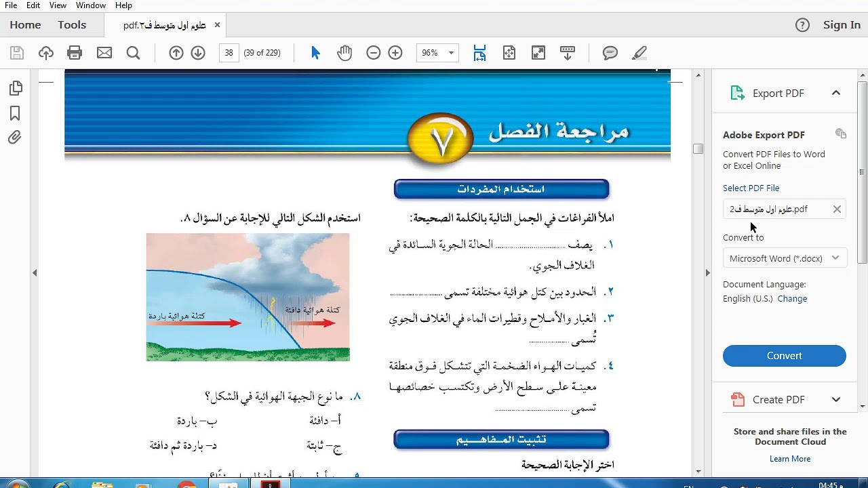Viewport: 868px width, 488px height.
Task: Click the document scrollbar down arrow
Action: [698, 470]
